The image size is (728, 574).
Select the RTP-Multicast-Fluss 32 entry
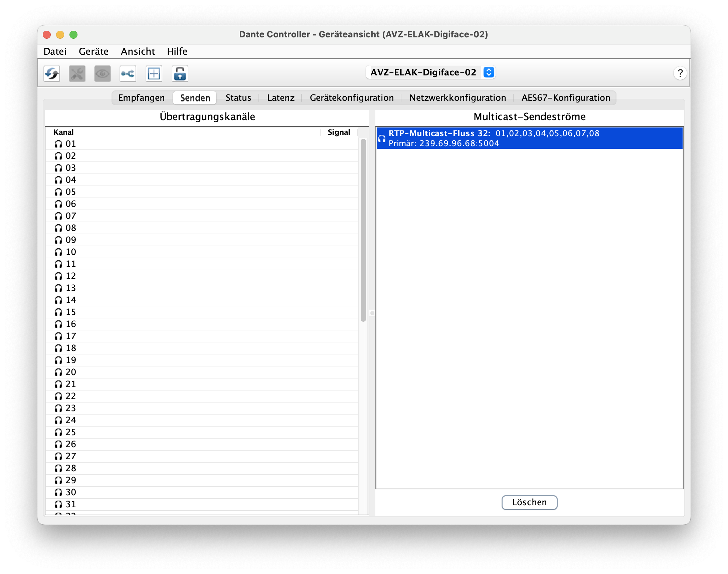(x=529, y=138)
